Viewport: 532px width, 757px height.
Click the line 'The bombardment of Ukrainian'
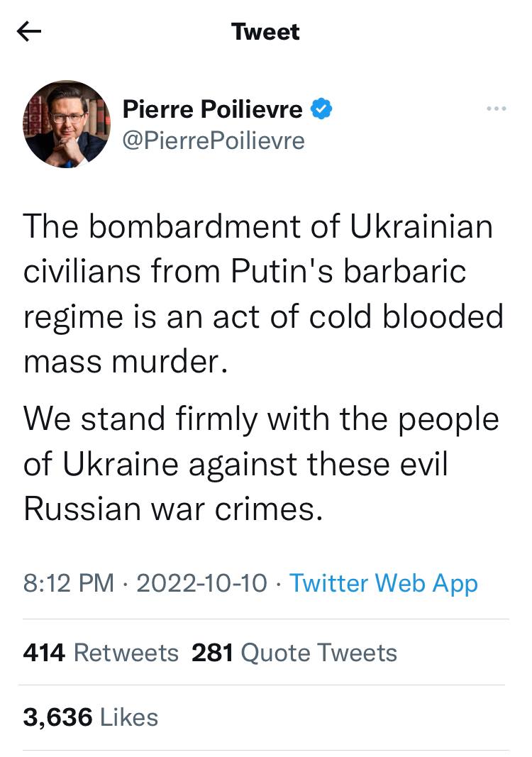coord(258,226)
